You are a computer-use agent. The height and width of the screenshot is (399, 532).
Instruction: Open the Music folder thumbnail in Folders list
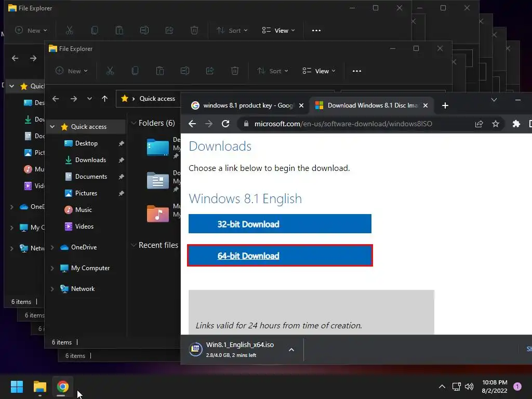click(158, 214)
